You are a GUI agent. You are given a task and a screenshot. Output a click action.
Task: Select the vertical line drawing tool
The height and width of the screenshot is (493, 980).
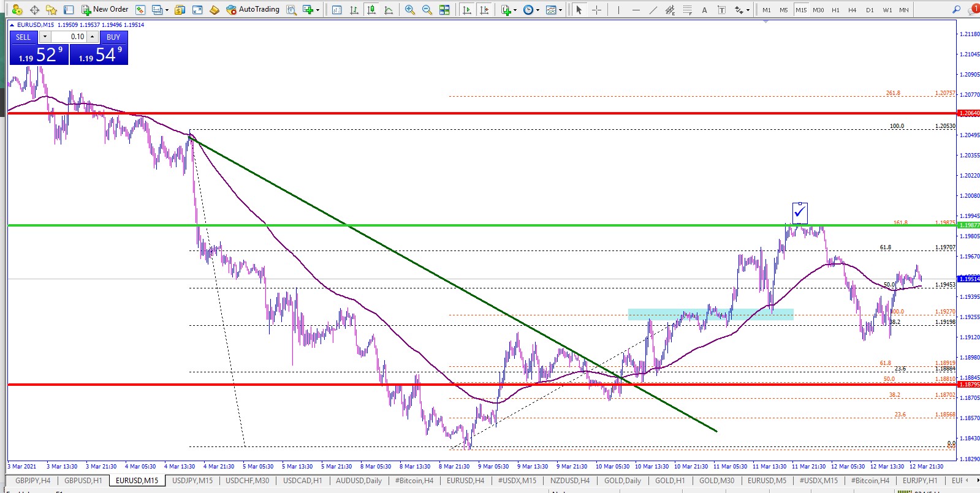(618, 10)
